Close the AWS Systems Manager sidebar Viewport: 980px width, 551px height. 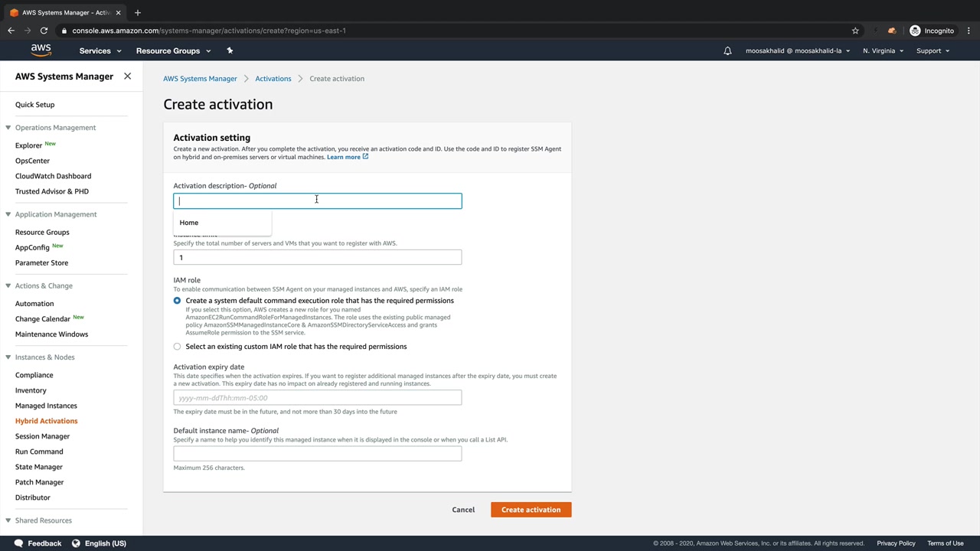(x=127, y=77)
